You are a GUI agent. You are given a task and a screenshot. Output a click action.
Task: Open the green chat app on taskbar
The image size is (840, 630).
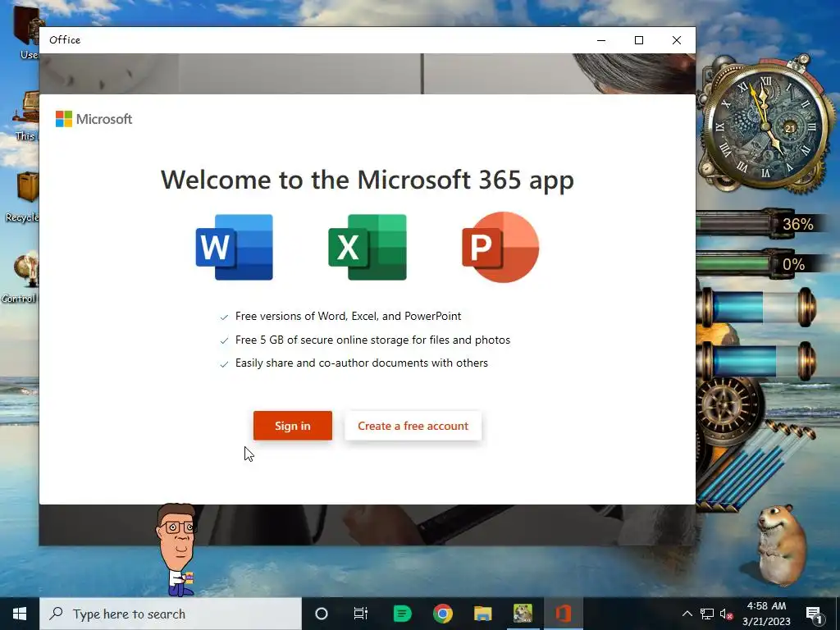(x=402, y=614)
